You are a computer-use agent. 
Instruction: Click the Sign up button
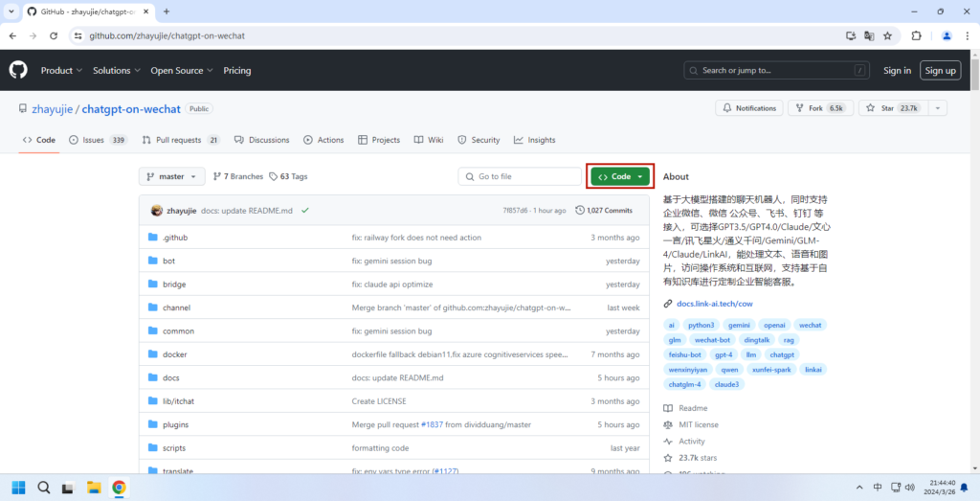(x=941, y=71)
